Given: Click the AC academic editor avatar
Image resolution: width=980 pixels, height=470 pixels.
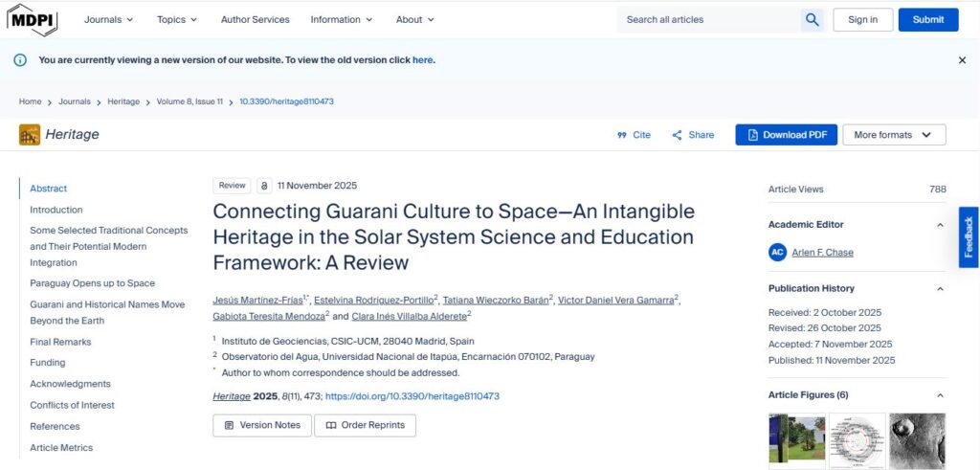Looking at the screenshot, I should [x=777, y=253].
